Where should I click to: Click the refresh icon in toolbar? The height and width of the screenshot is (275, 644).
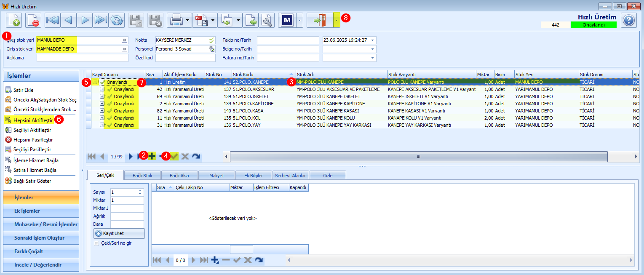pos(117,20)
